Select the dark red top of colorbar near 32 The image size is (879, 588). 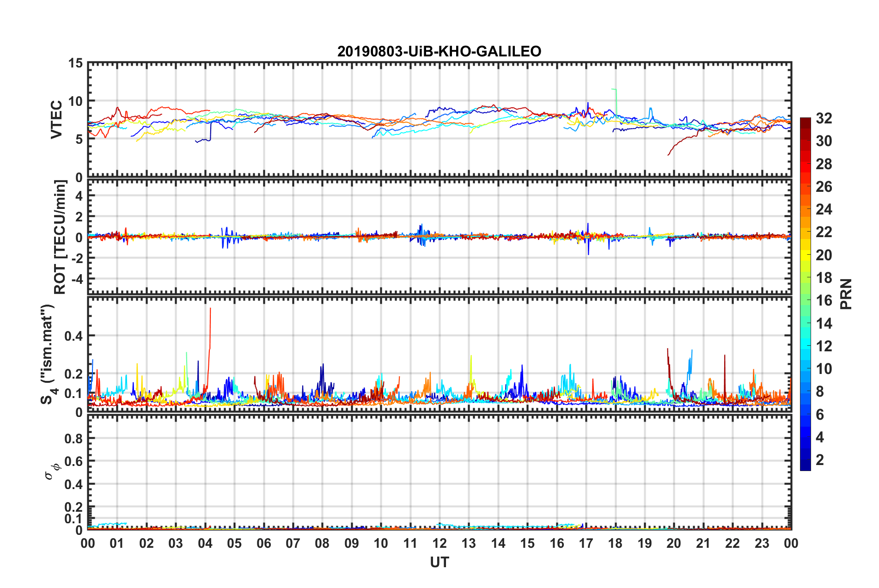[805, 121]
